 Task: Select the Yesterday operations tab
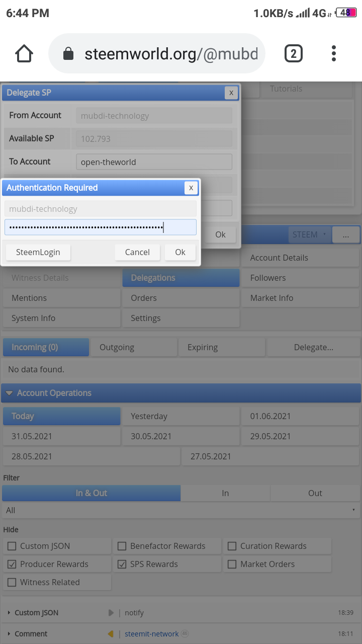pos(181,416)
